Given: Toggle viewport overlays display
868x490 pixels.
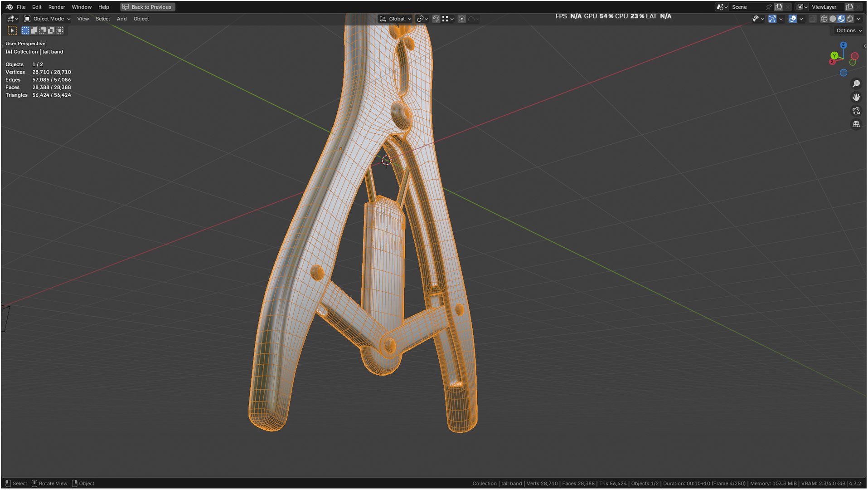Looking at the screenshot, I should (792, 19).
